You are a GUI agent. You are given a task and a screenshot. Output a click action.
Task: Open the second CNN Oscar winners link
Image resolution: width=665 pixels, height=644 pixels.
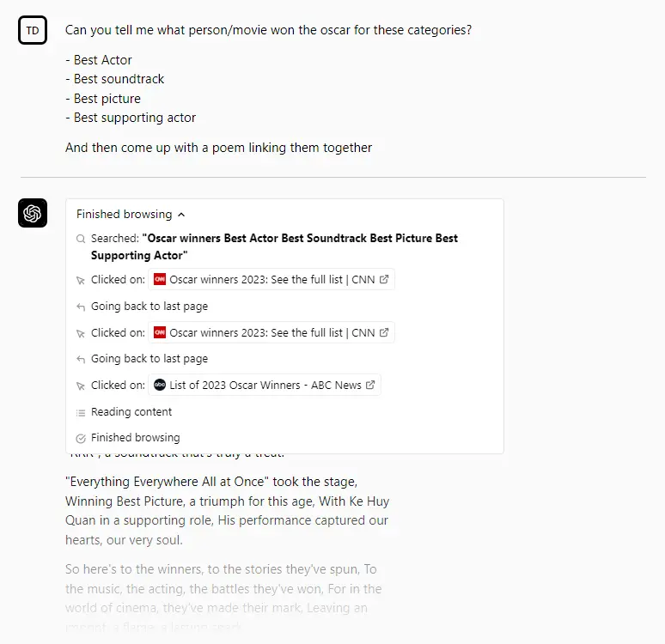pyautogui.click(x=271, y=333)
